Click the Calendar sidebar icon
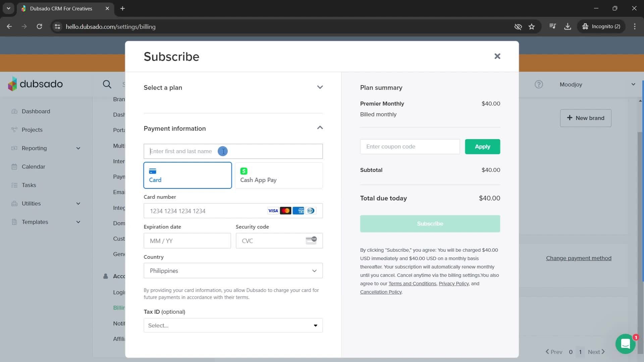Screen dimensions: 644x362 [14, 167]
